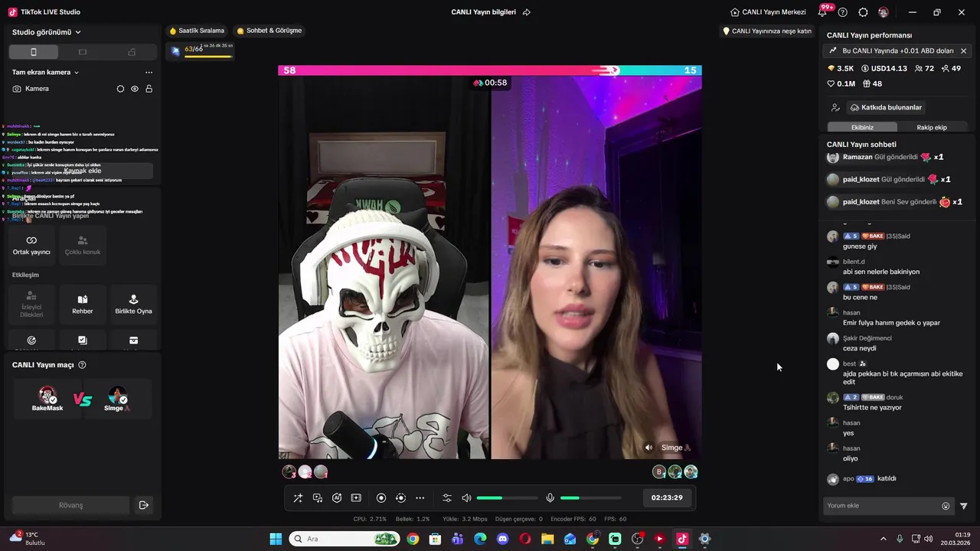Click the first top gifter avatar under left video
This screenshot has width=980, height=551.
[289, 472]
